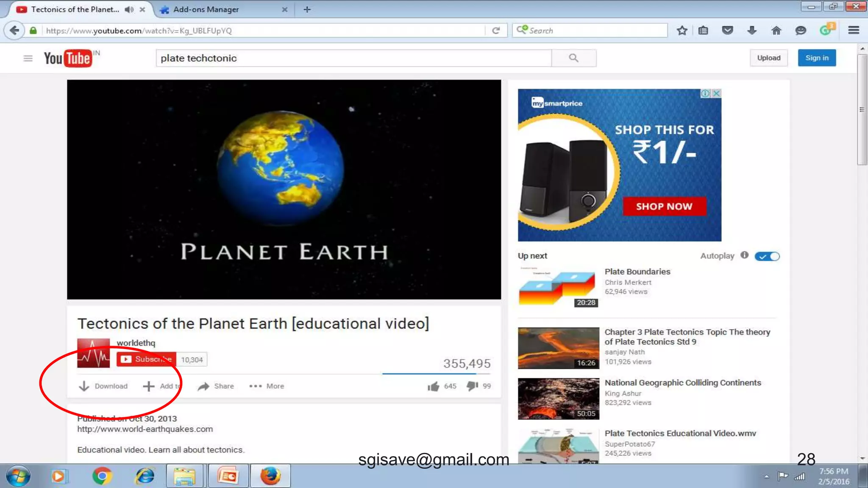Click the thumbs down dislike icon
The image size is (868, 488).
(x=472, y=386)
